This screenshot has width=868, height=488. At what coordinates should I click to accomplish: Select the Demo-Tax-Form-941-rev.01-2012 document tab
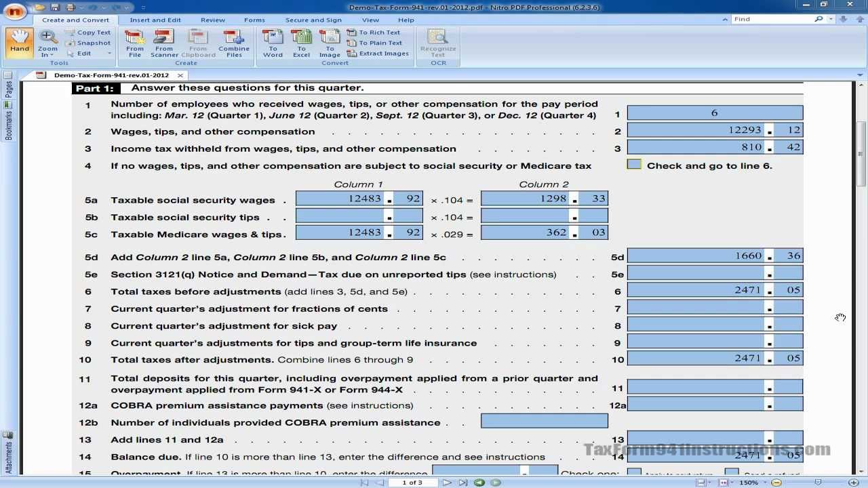(x=111, y=75)
